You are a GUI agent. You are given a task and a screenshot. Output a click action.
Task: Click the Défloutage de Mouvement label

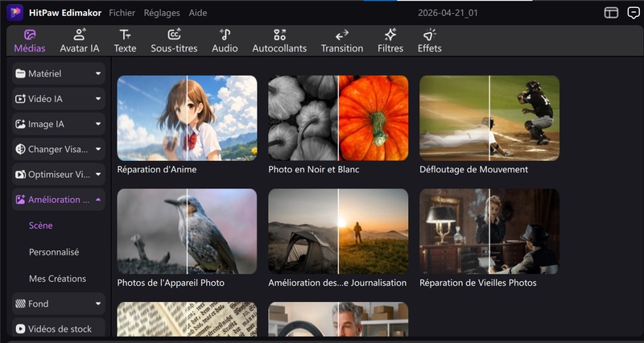click(x=473, y=169)
